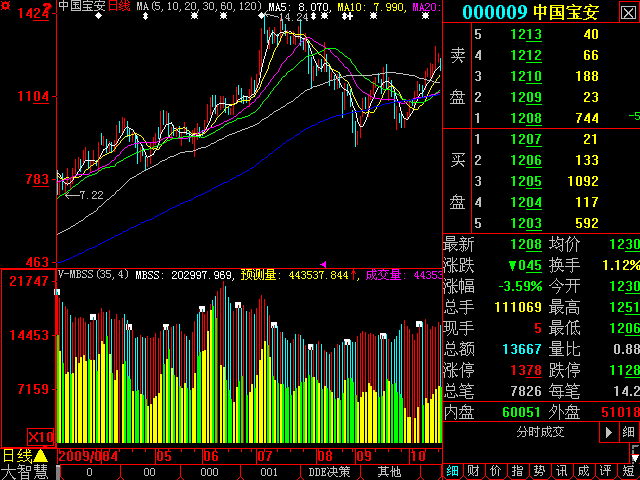Click the 000009 中国宝安 panel title

(531, 12)
